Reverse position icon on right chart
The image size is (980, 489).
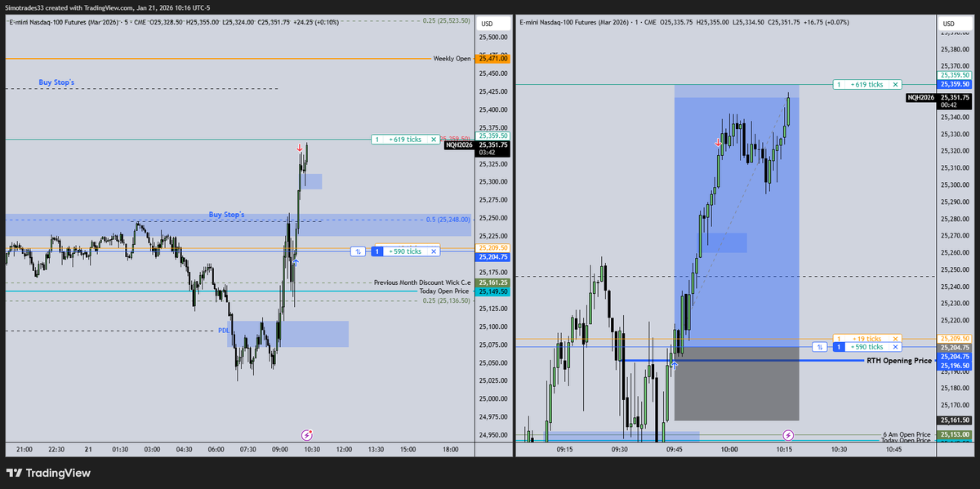coord(819,347)
